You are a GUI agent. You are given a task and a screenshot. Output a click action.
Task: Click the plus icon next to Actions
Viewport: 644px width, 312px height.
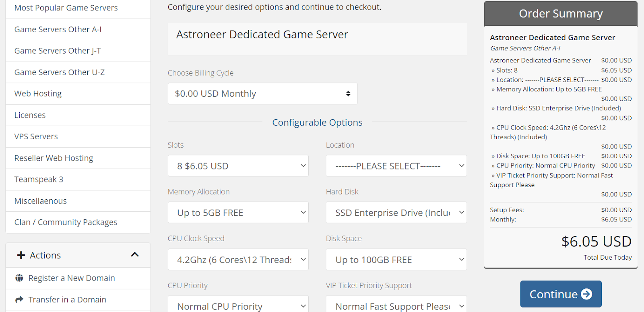[21, 255]
